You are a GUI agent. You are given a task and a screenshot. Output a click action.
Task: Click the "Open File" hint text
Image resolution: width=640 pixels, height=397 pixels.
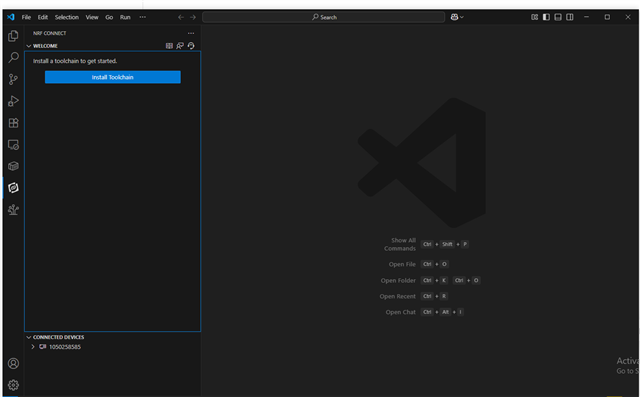click(x=402, y=264)
